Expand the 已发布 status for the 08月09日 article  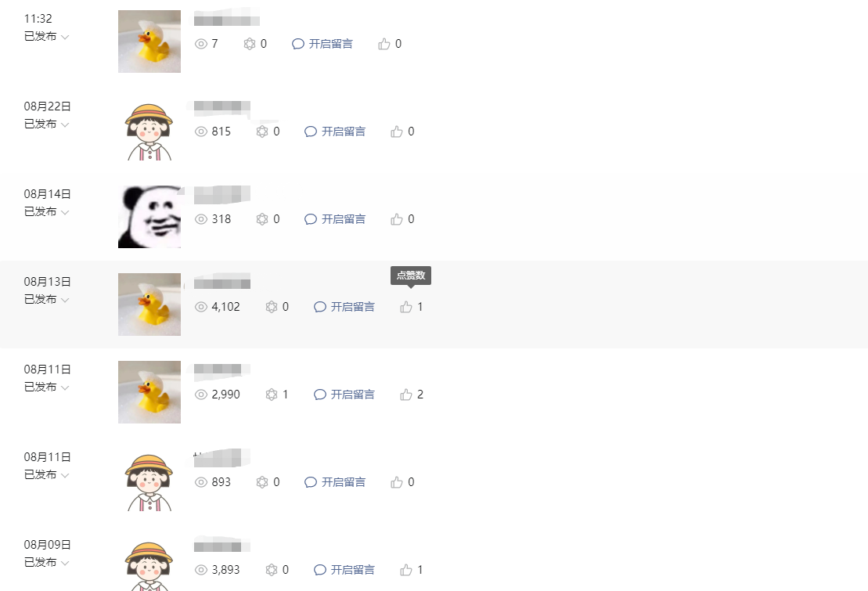pos(46,562)
